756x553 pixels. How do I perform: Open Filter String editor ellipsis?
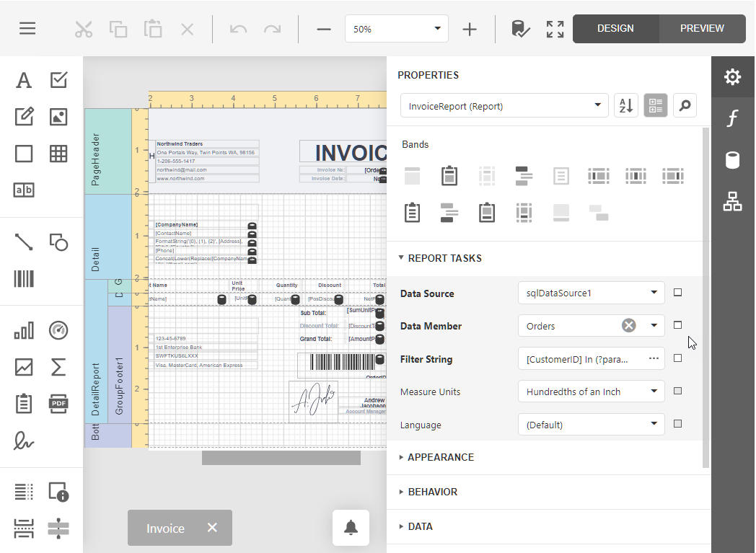pos(654,358)
